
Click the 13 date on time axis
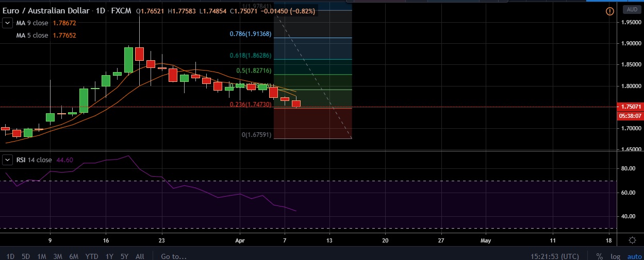pos(329,240)
